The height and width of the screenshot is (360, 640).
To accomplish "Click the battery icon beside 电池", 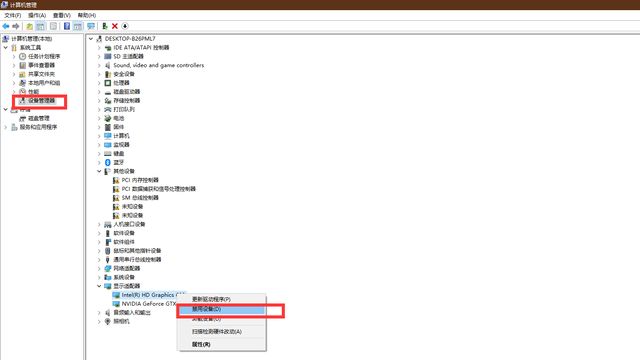I will click(x=108, y=118).
